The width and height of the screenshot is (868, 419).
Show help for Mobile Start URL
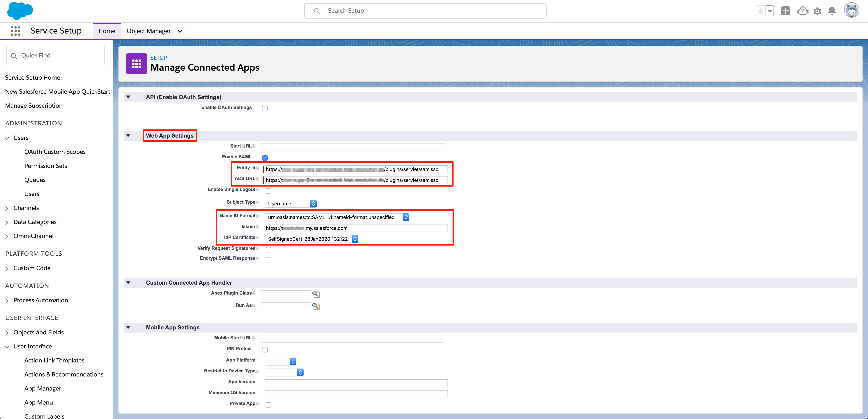(254, 338)
